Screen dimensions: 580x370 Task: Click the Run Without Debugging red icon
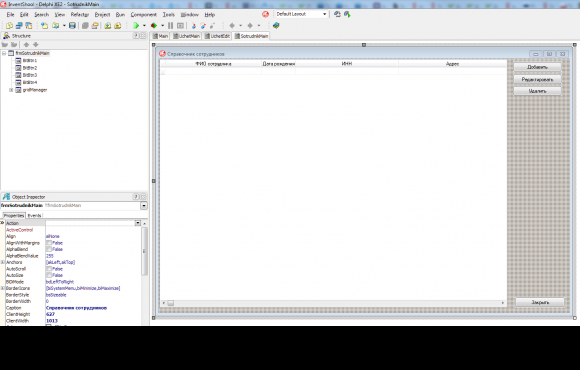(x=154, y=26)
